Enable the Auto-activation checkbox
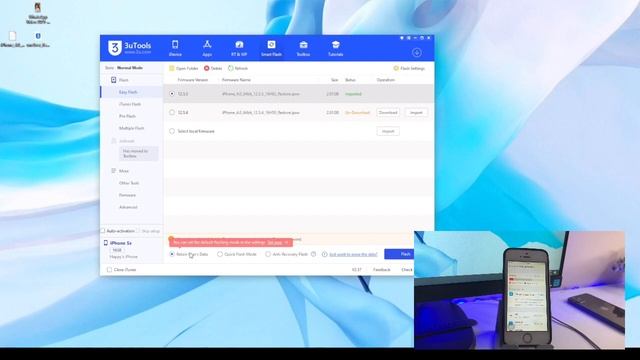640x360 pixels. (103, 231)
